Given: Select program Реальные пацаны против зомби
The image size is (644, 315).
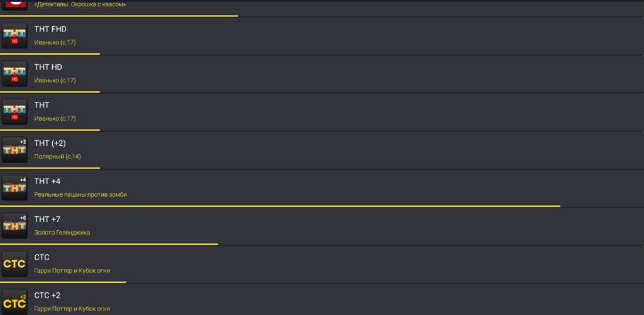Looking at the screenshot, I should 80,195.
